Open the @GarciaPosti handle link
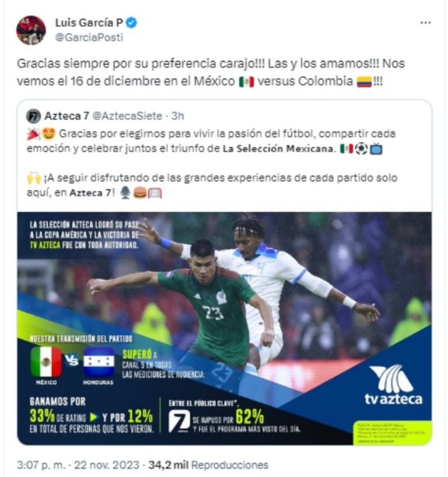 (x=89, y=37)
